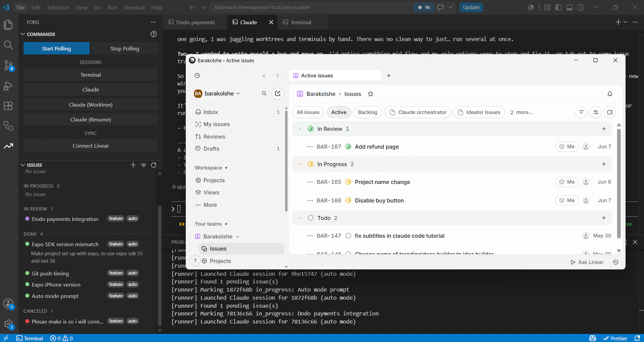Refresh the ISSUES list
Screen dimensions: 644x342
(x=154, y=165)
